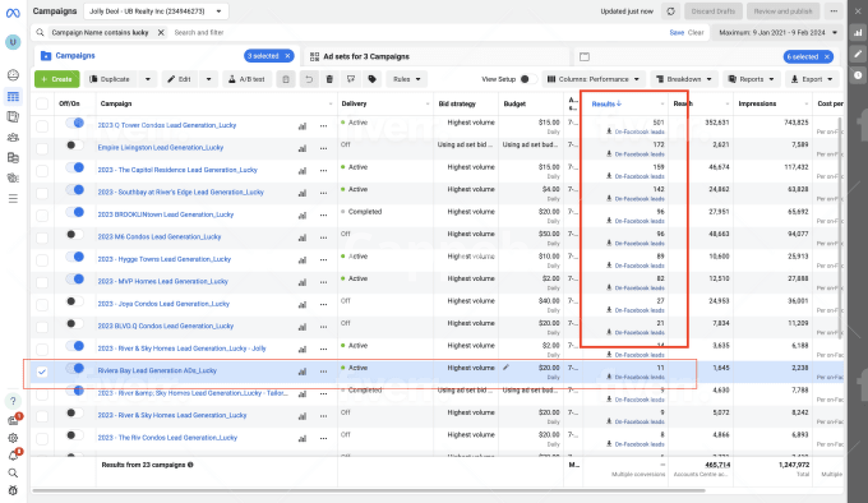868x503 pixels.
Task: Expand the Breakdown dropdown
Action: [x=684, y=79]
